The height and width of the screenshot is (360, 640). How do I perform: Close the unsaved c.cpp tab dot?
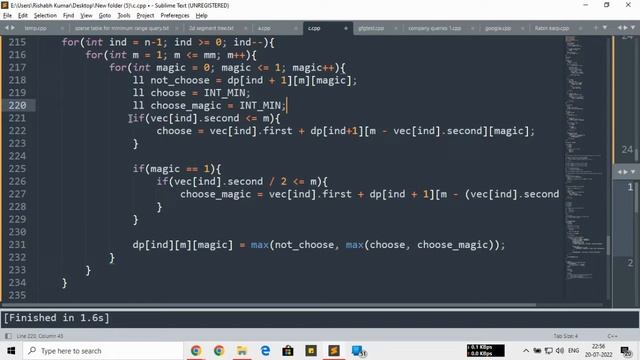pos(346,28)
